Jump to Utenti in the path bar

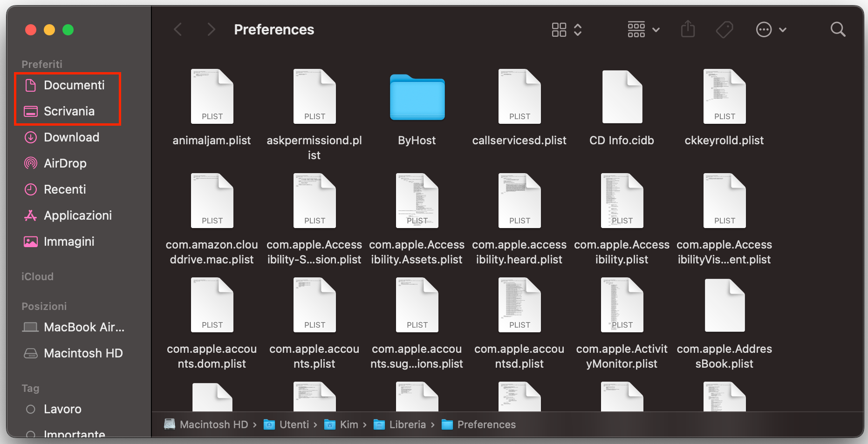(x=294, y=424)
